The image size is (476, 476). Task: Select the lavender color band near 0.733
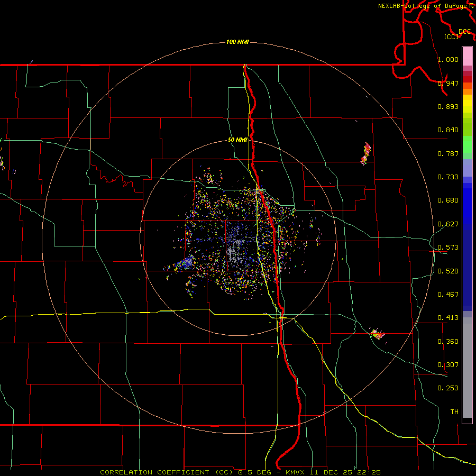[x=467, y=168]
